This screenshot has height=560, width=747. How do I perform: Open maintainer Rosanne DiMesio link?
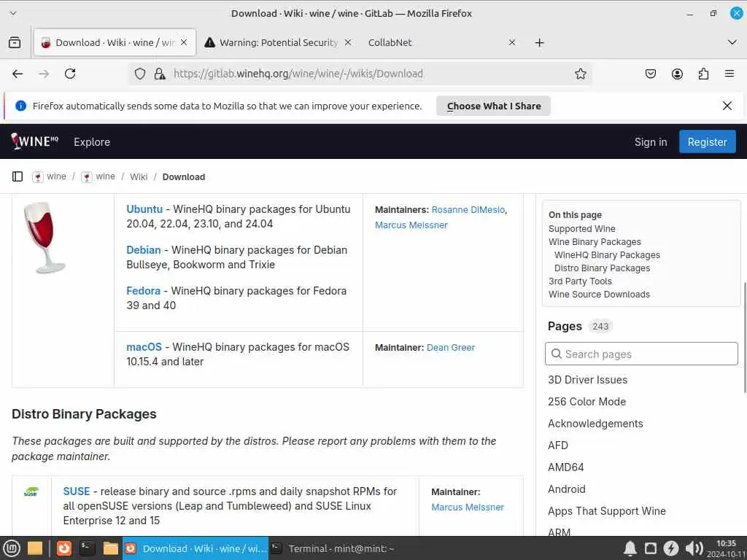click(468, 209)
